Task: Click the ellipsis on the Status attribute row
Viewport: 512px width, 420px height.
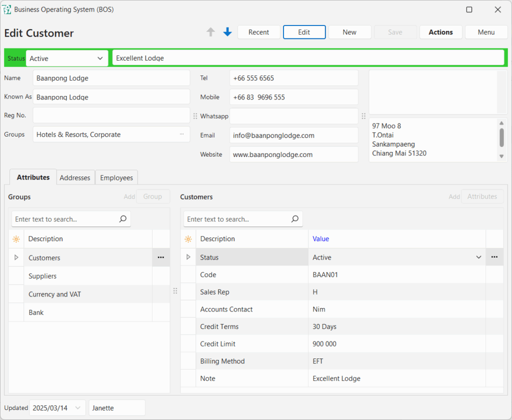Action: point(494,257)
